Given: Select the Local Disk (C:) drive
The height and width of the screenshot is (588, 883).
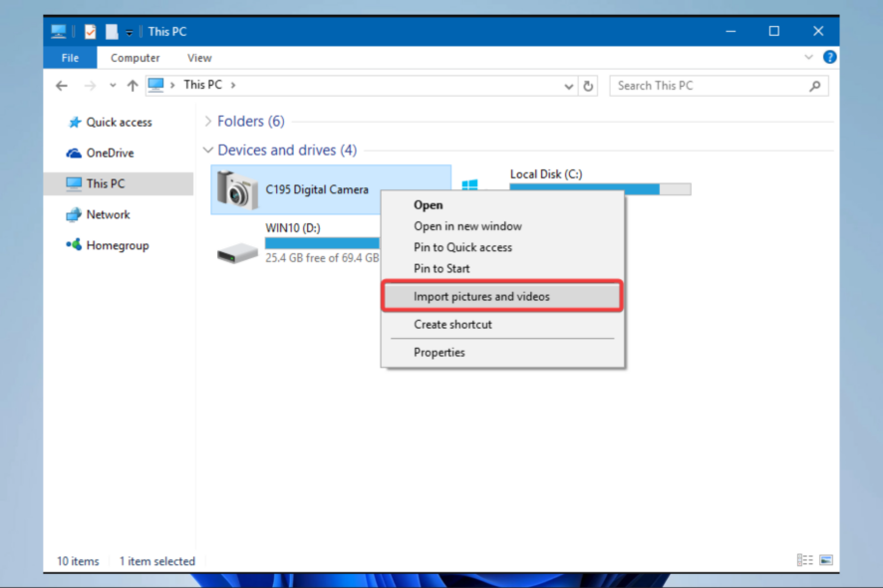Looking at the screenshot, I should coord(546,174).
